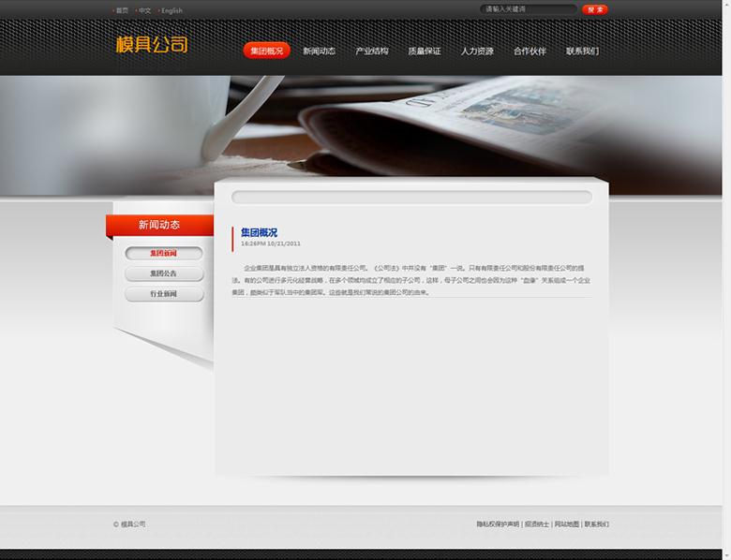Click the 模具公司 logo in the header
The image size is (731, 560).
click(x=152, y=44)
